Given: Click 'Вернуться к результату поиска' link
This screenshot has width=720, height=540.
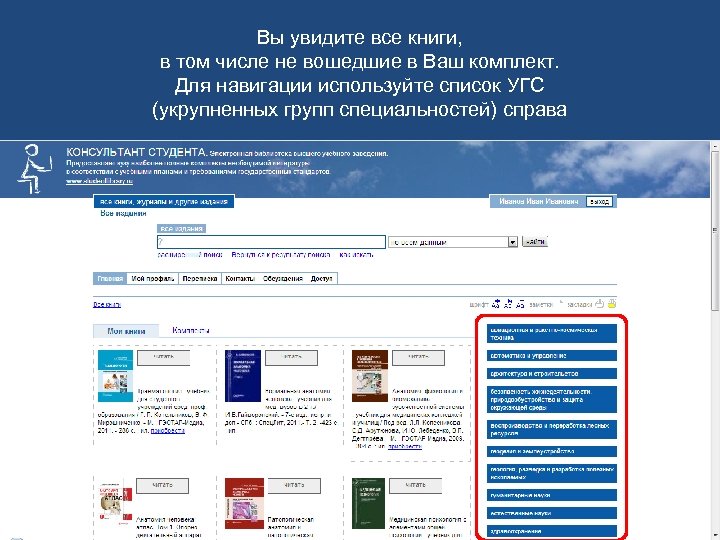Looking at the screenshot, I should [281, 255].
